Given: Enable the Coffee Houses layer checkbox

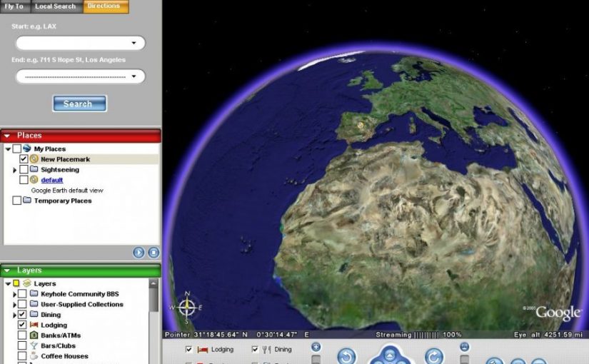Looking at the screenshot, I should (22, 355).
